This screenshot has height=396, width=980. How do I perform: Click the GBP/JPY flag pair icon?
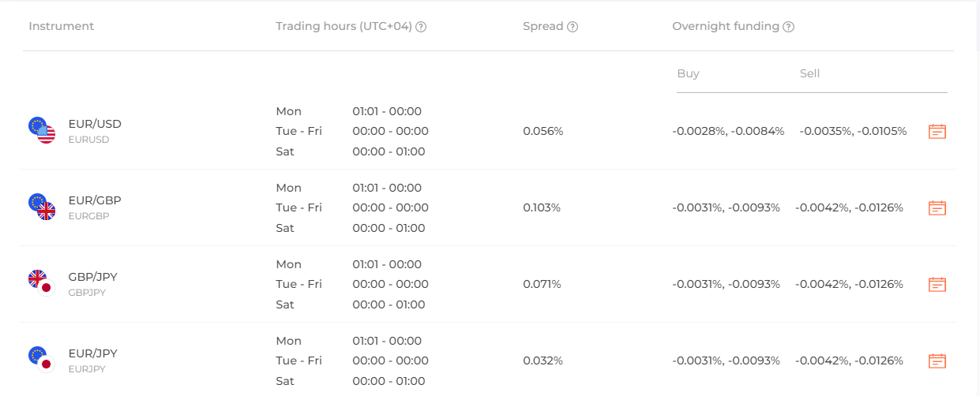[x=40, y=282]
